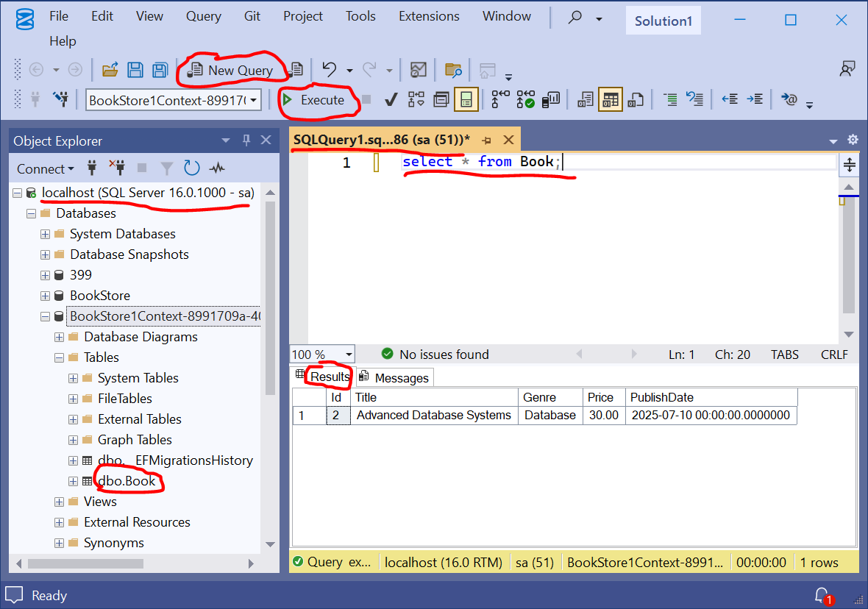Toggle IntelliSense enabled button
The image size is (868, 609).
[x=466, y=99]
